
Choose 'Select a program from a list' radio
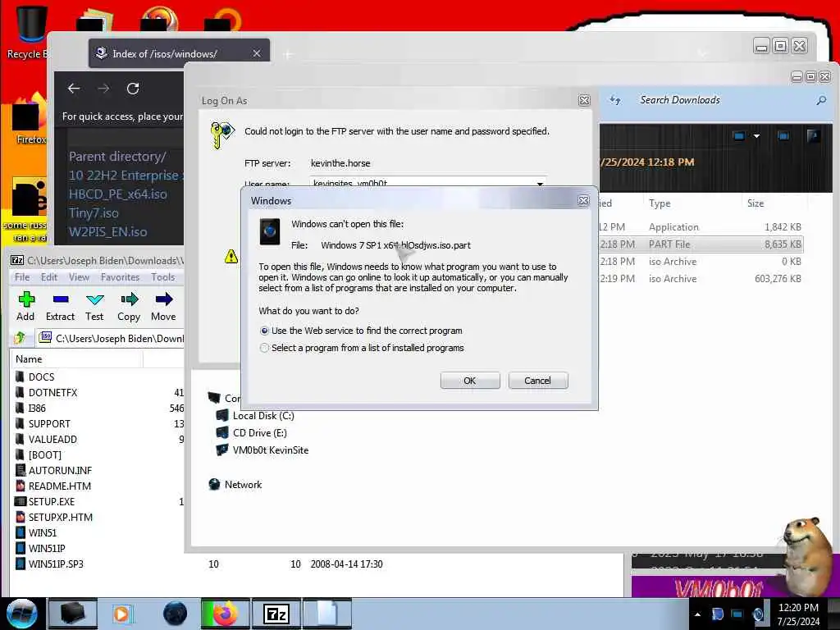pos(264,348)
